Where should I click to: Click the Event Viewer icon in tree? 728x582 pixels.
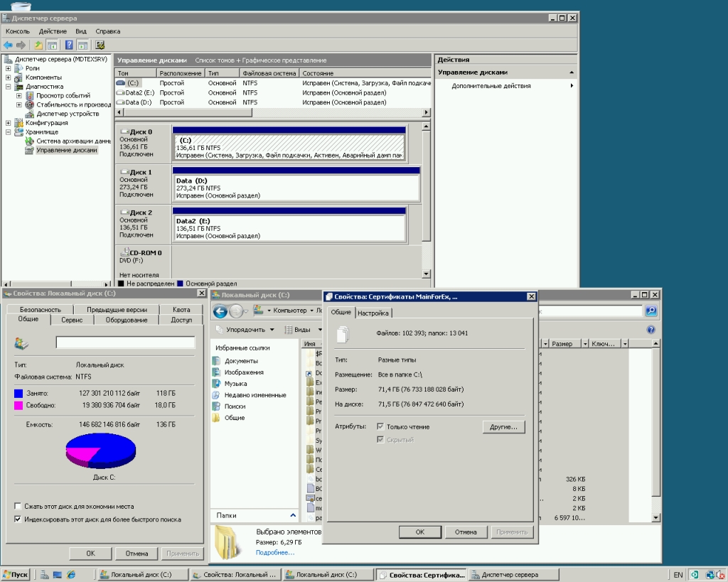[x=29, y=96]
